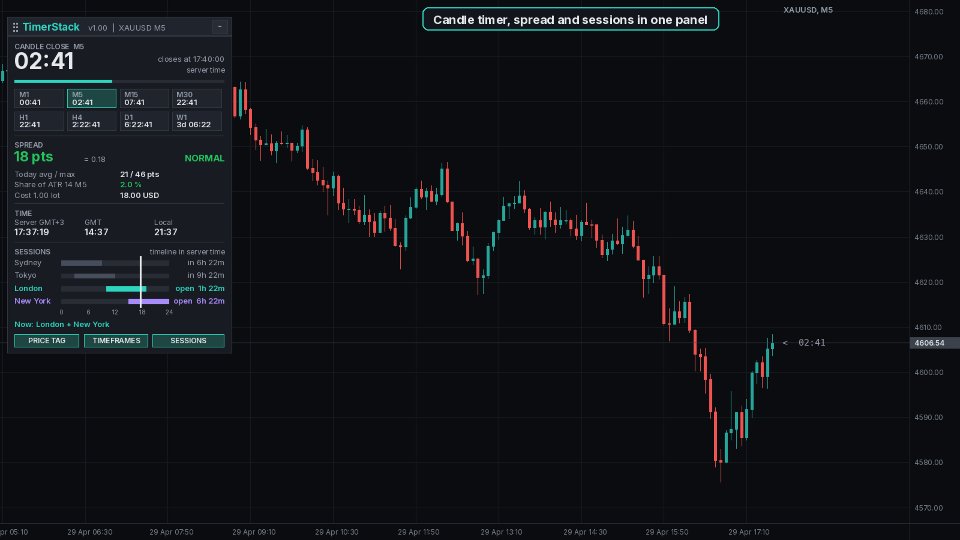This screenshot has height=540, width=960.
Task: Select the H1 timeframe cell
Action: tap(39, 121)
